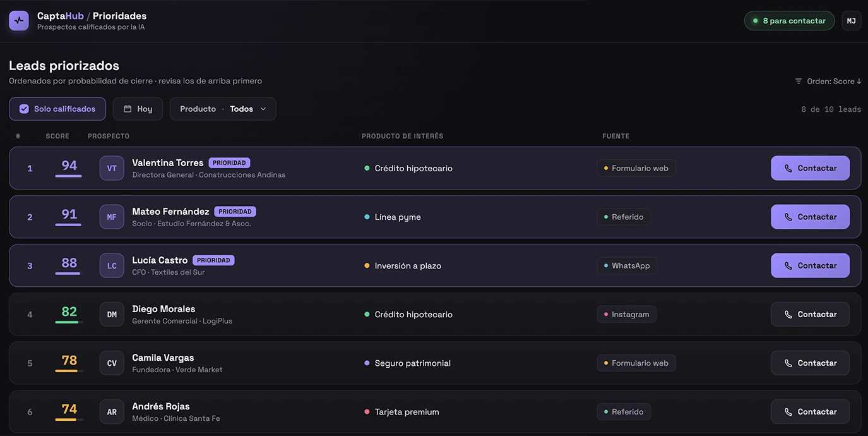The width and height of the screenshot is (868, 436).
Task: Click the Prospecto column header
Action: 109,136
